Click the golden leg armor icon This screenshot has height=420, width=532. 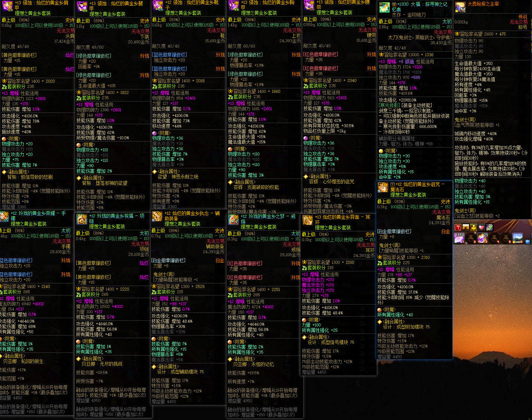[82, 6]
